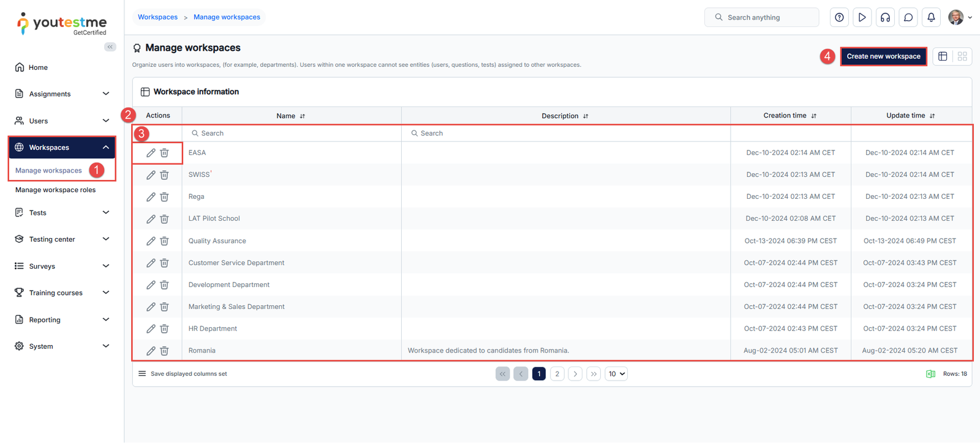The width and height of the screenshot is (980, 443).
Task: Click the play video tutorial icon
Action: pyautogui.click(x=862, y=18)
